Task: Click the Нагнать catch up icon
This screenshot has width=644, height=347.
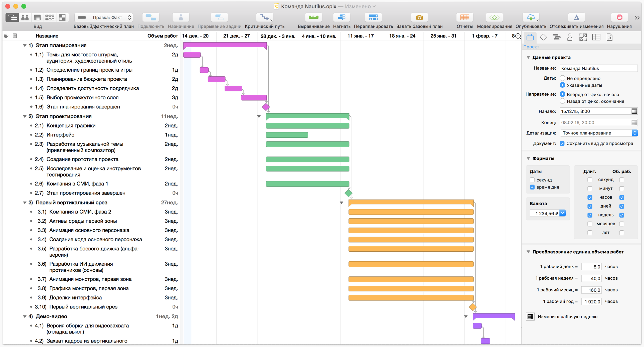Action: (342, 18)
